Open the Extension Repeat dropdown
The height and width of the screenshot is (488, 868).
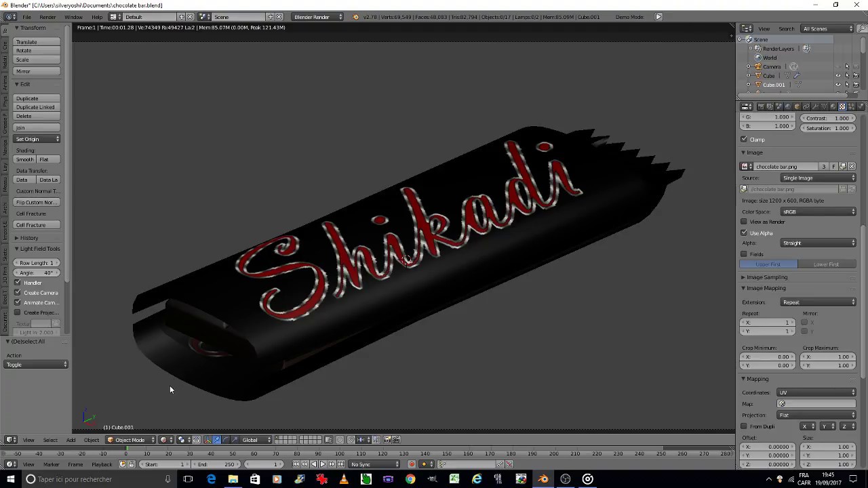(818, 302)
